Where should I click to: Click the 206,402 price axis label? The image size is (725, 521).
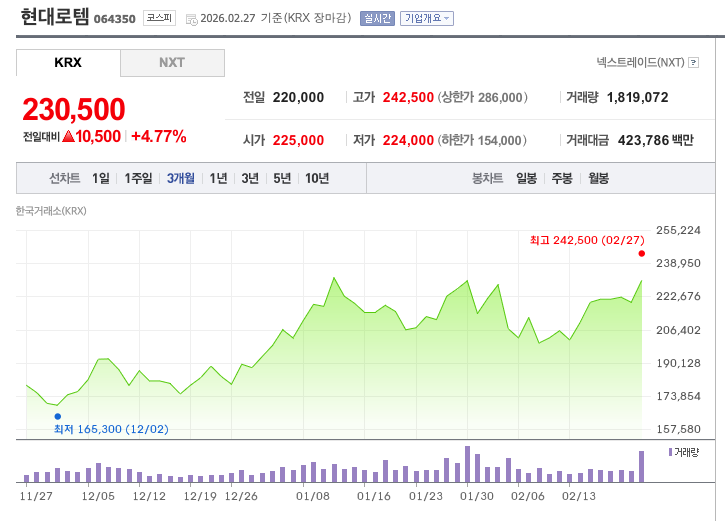coord(679,330)
